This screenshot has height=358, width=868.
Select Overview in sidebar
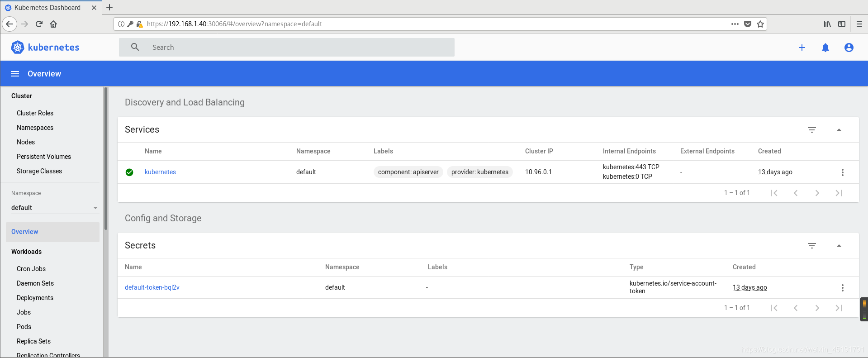point(52,232)
